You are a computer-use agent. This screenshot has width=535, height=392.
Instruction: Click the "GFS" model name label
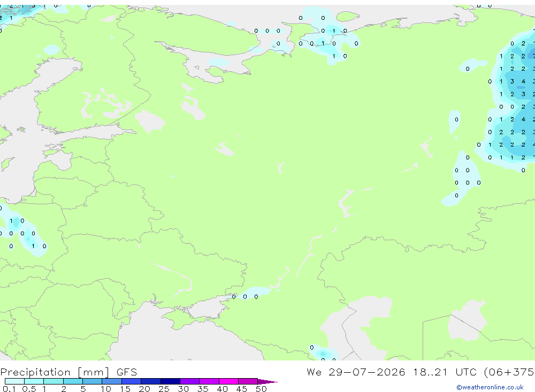pyautogui.click(x=127, y=372)
